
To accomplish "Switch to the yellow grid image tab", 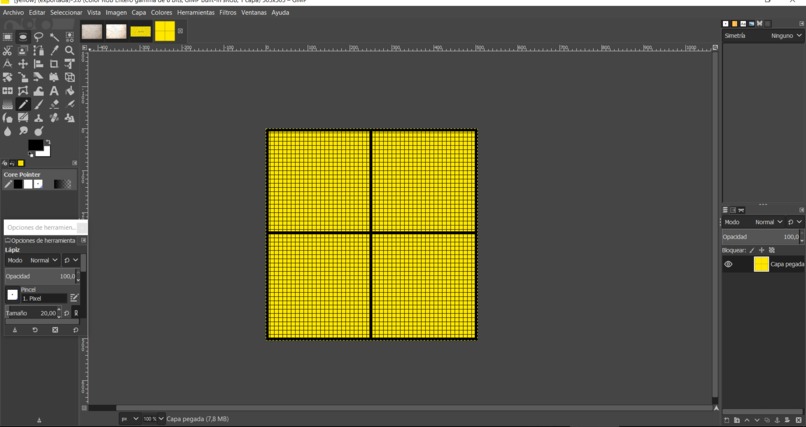I will point(165,31).
